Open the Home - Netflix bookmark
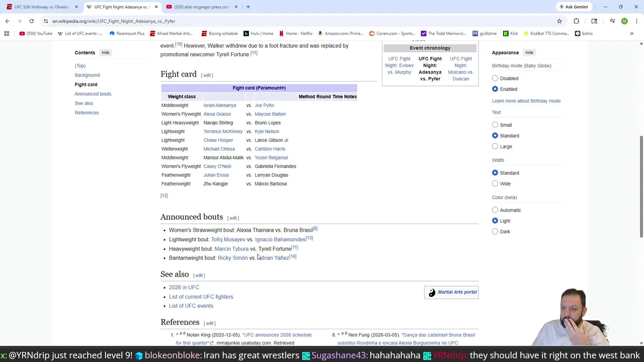Screen dimensions: 644x362 (x=296, y=34)
